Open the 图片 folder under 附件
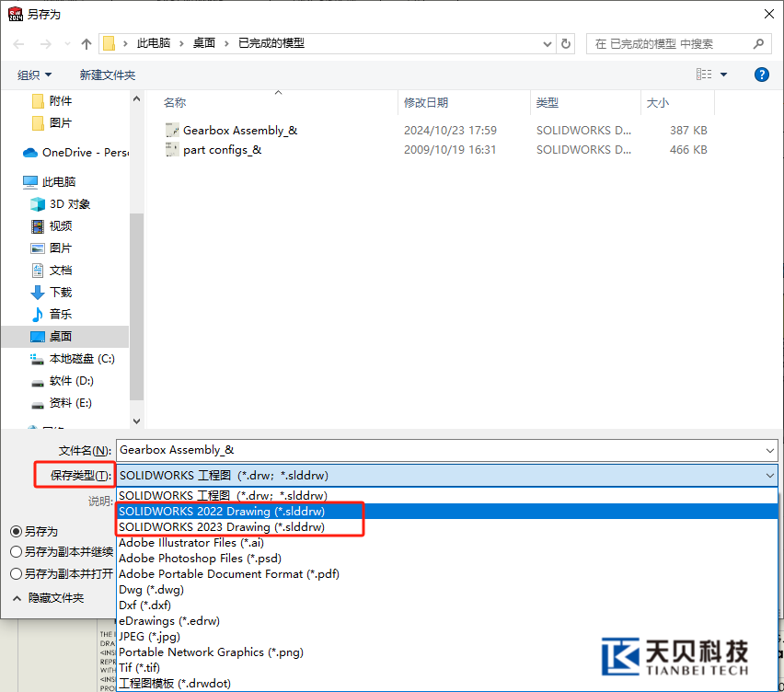784x692 pixels. coord(52,123)
